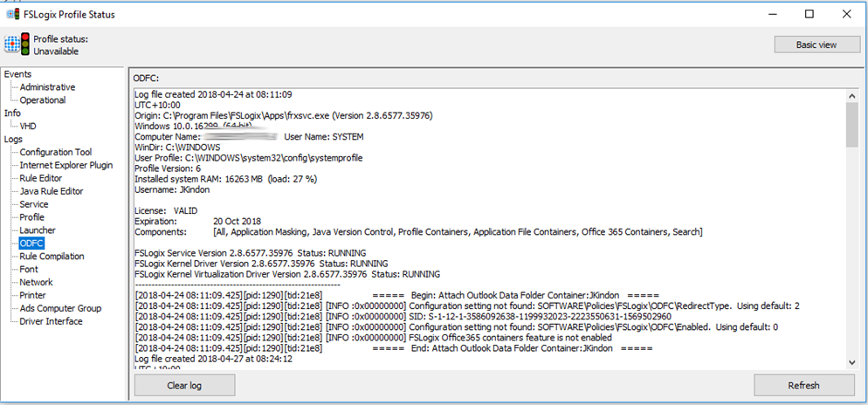Click the log scrollbar up arrow

pos(852,96)
